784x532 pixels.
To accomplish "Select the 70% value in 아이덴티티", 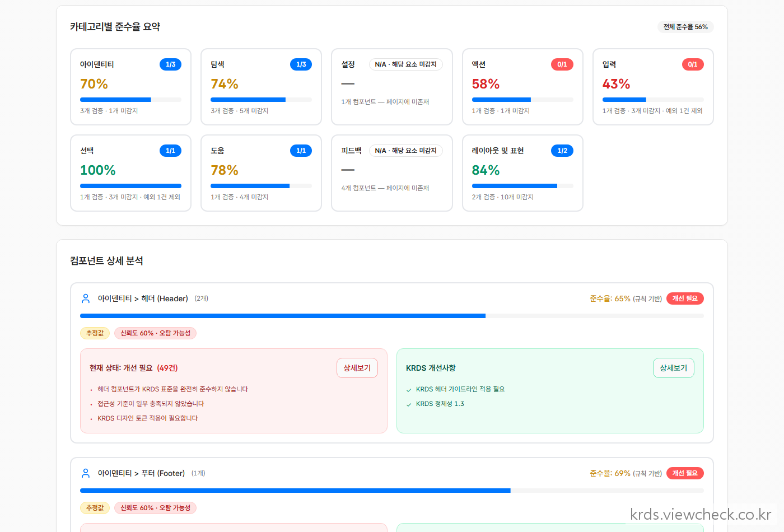I will pos(94,84).
